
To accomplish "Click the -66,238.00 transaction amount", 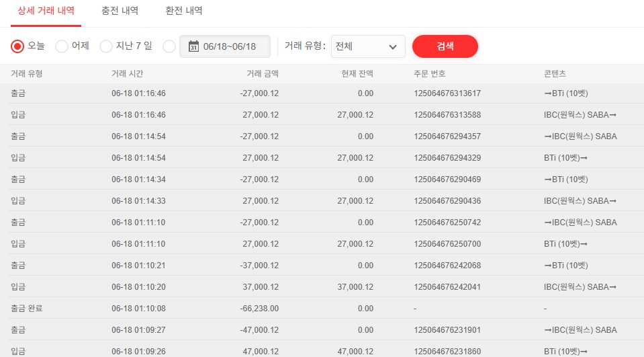I will point(259,309).
